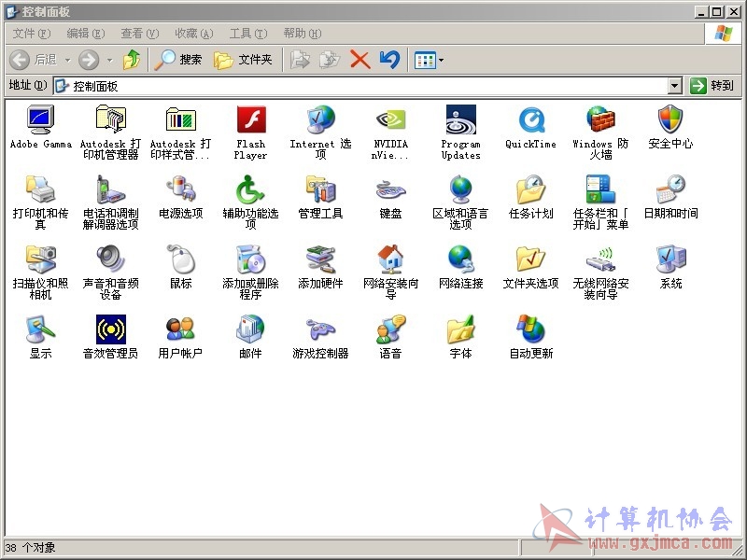Open the 文件(F) menu
The image size is (747, 560).
(32, 34)
